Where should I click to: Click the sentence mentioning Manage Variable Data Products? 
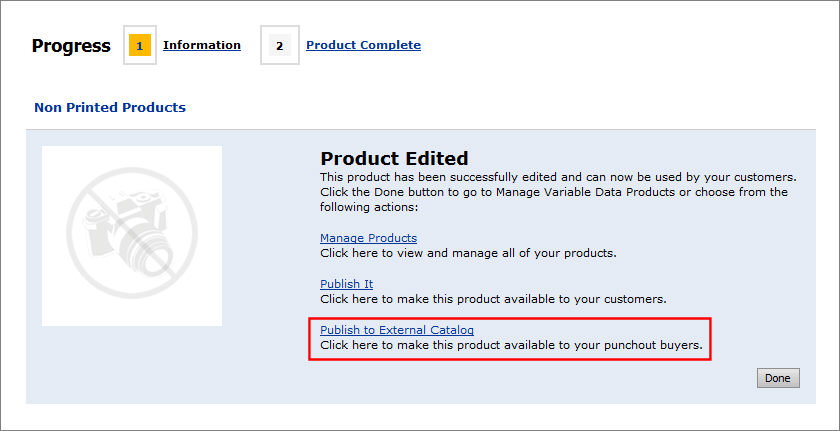coord(553,192)
